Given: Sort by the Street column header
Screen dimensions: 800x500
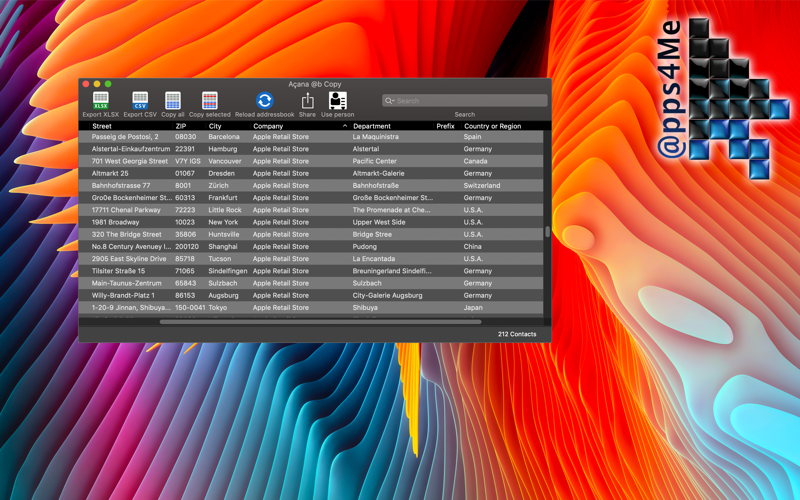Looking at the screenshot, I should click(102, 127).
